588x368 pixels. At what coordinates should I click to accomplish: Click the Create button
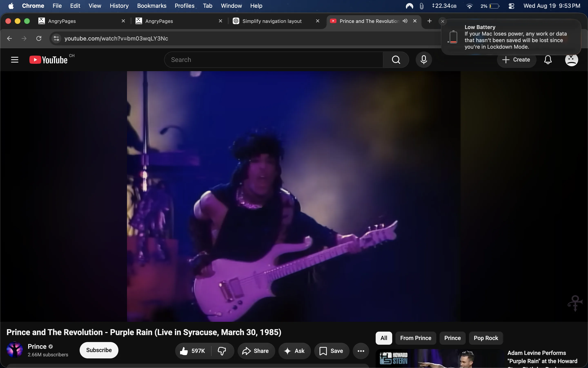[x=516, y=60]
